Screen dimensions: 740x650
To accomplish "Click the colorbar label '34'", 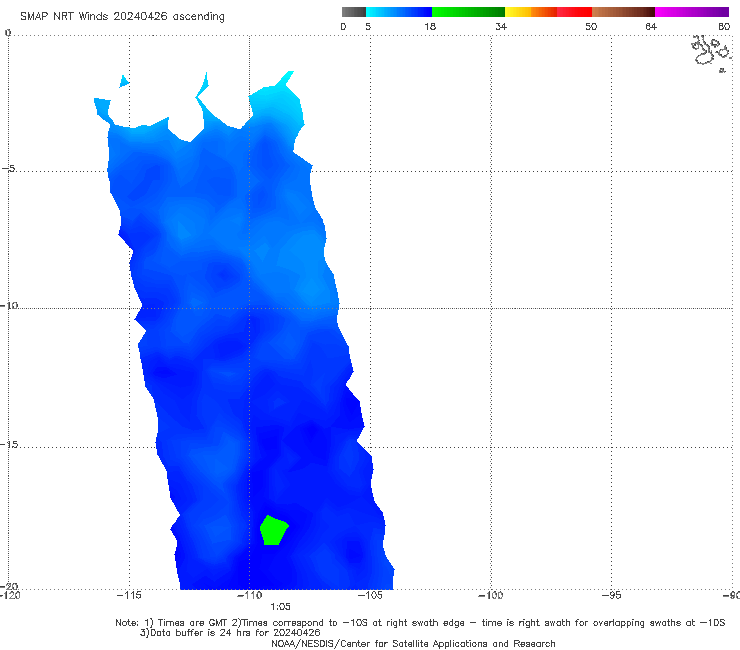I will click(501, 26).
